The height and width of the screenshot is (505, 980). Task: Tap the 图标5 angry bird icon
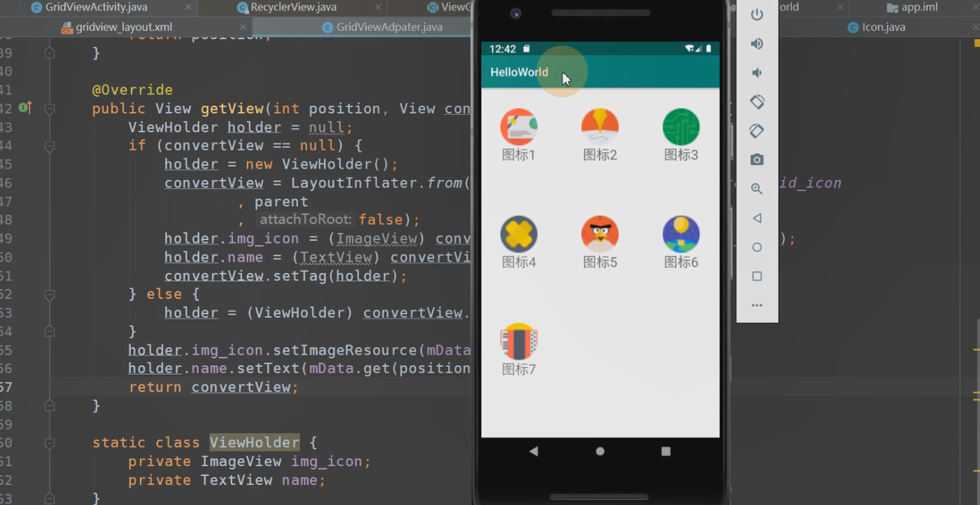(x=599, y=234)
